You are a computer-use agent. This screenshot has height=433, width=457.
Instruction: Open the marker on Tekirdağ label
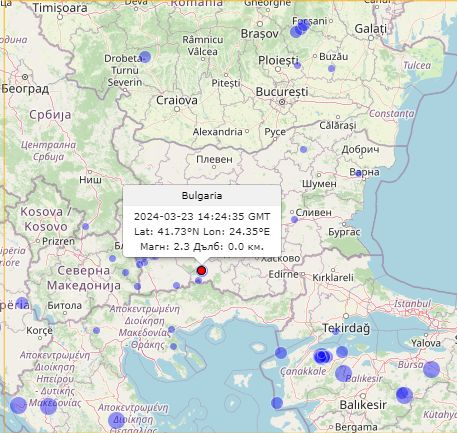click(x=336, y=331)
